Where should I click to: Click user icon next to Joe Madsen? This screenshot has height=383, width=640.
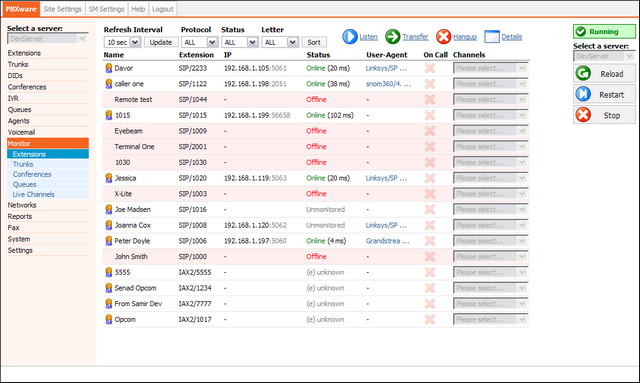click(109, 209)
